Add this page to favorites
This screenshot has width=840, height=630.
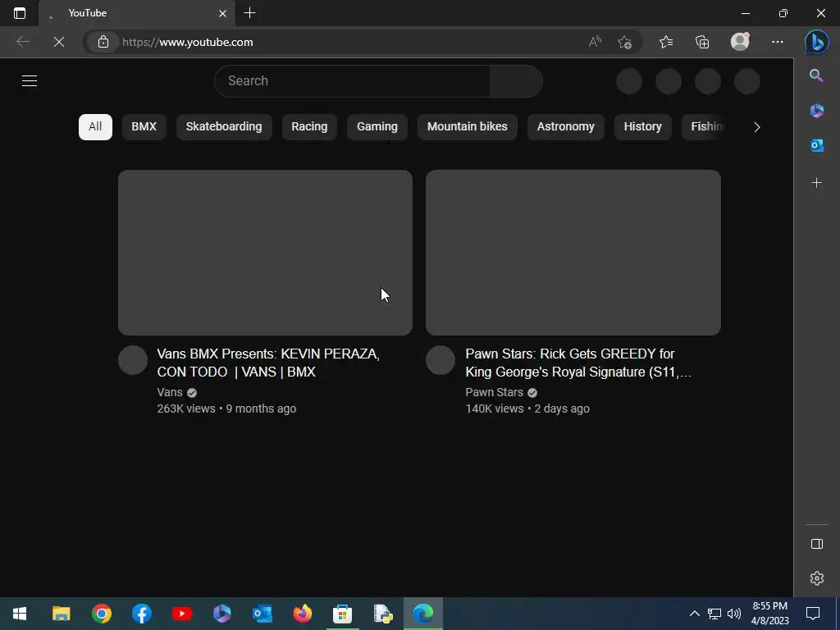[624, 42]
